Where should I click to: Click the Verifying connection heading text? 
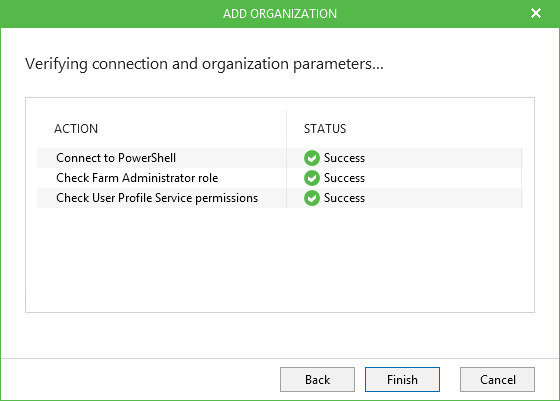coord(204,64)
